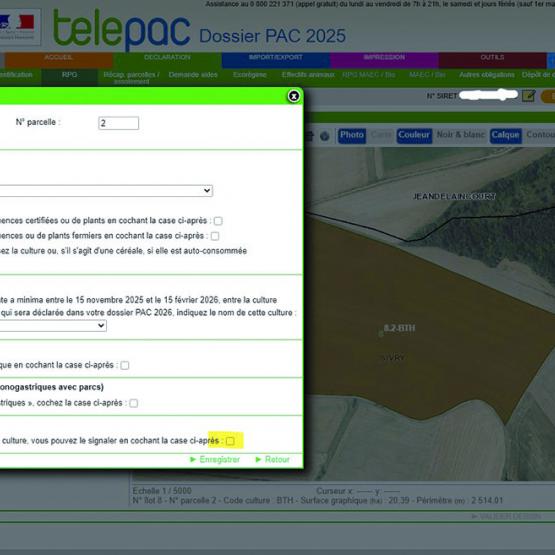Tick the monogastriques parcs checkbox
Image resolution: width=555 pixels, height=555 pixels.
(x=133, y=403)
